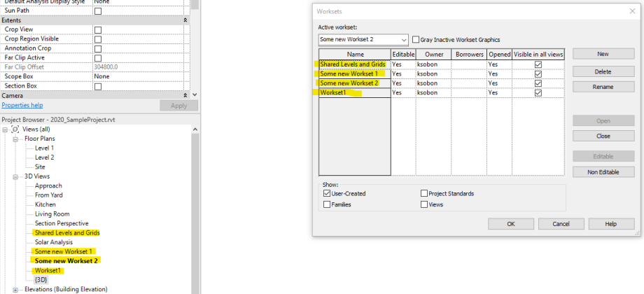
Task: Select Workset1 view in Project Browser
Action: [46, 271]
